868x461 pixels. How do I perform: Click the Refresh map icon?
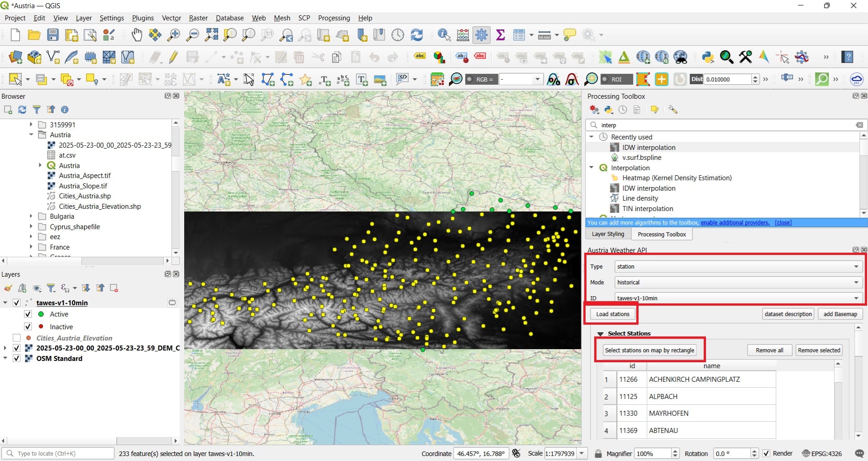click(416, 35)
